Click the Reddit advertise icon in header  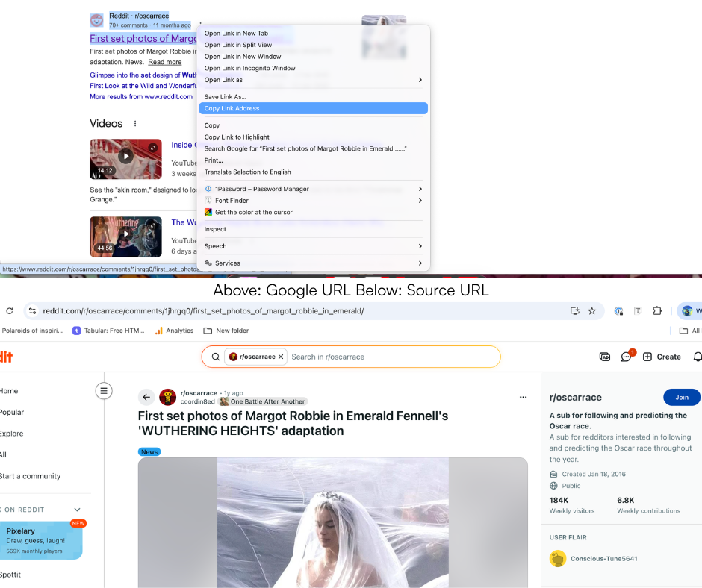click(x=605, y=357)
